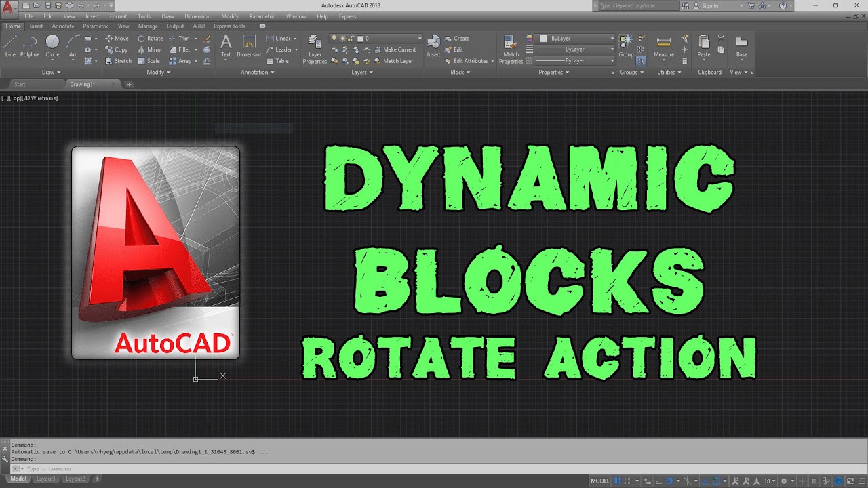Image resolution: width=868 pixels, height=488 pixels.
Task: Activate the Fillet command
Action: tap(180, 49)
